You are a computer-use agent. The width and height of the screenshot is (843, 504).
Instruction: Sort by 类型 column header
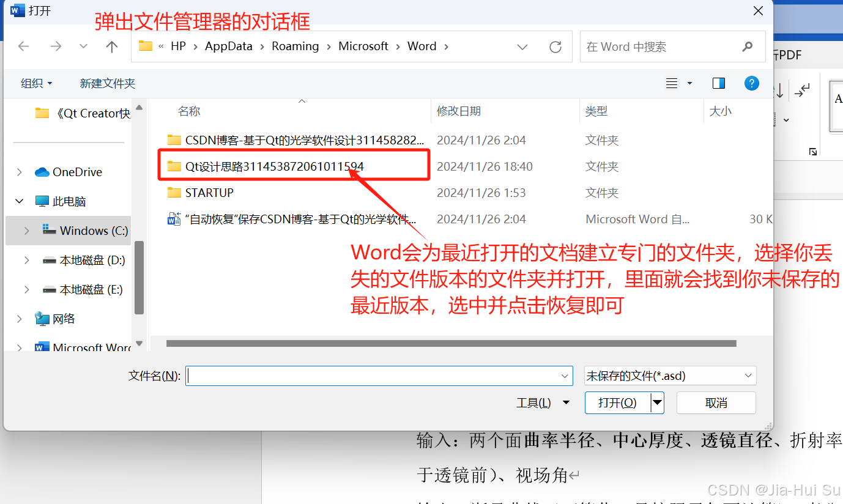[x=596, y=111]
